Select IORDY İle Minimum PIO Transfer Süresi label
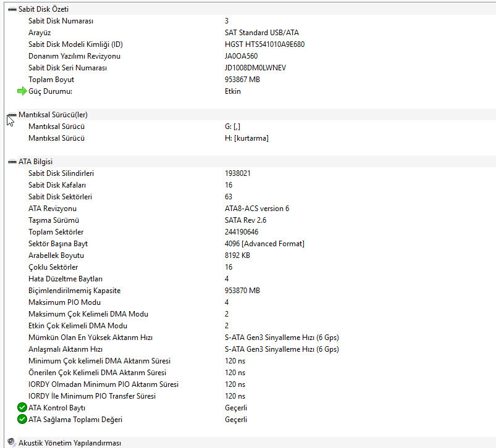496x448 pixels. pyautogui.click(x=92, y=396)
